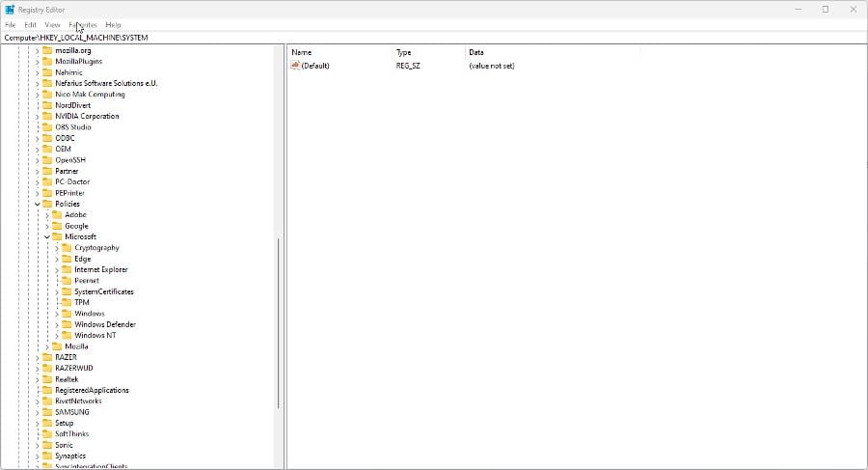Collapse the Policies key
This screenshot has width=868, height=470.
(x=38, y=204)
